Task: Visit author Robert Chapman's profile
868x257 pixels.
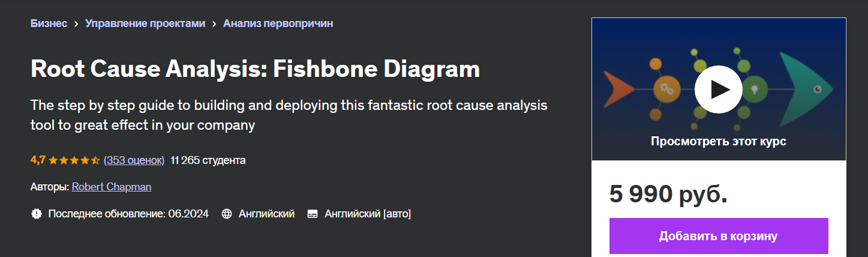Action: (112, 187)
